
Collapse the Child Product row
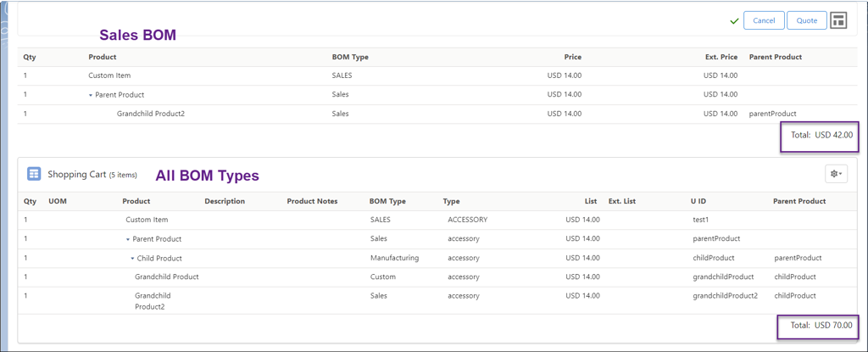point(132,259)
